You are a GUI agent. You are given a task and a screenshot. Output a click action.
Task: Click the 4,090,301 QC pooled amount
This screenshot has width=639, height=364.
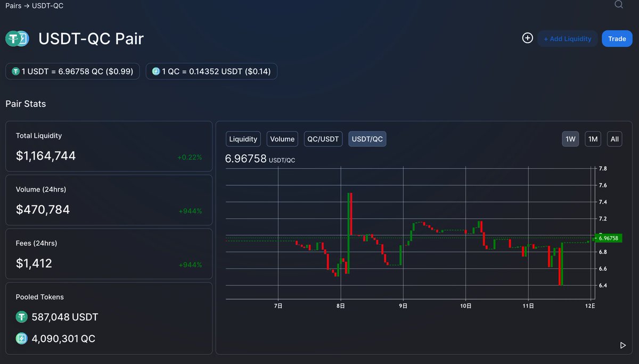coord(63,338)
